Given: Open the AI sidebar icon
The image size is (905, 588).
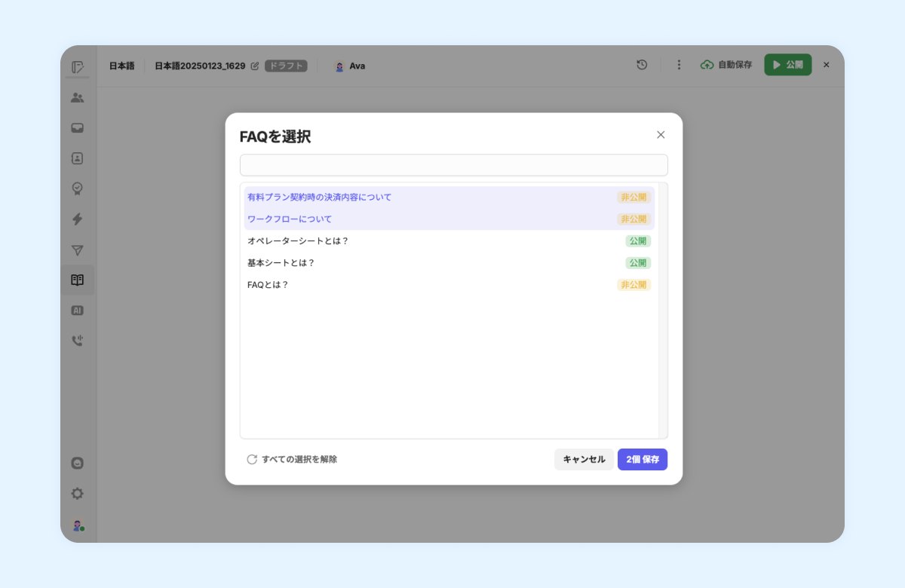Looking at the screenshot, I should point(77,311).
